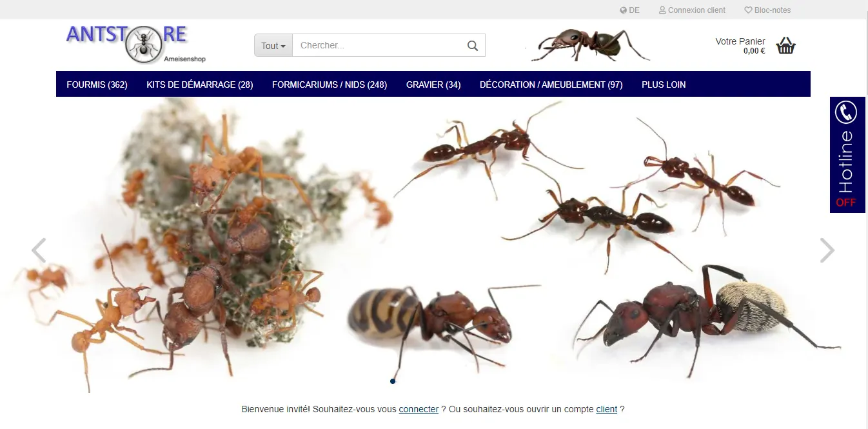Viewport: 868px width, 429px height.
Task: Click the client account link
Action: click(x=607, y=409)
